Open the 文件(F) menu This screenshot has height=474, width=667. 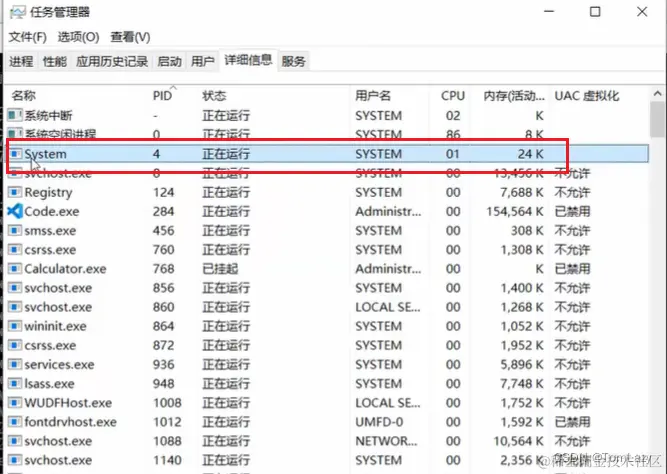pos(28,37)
